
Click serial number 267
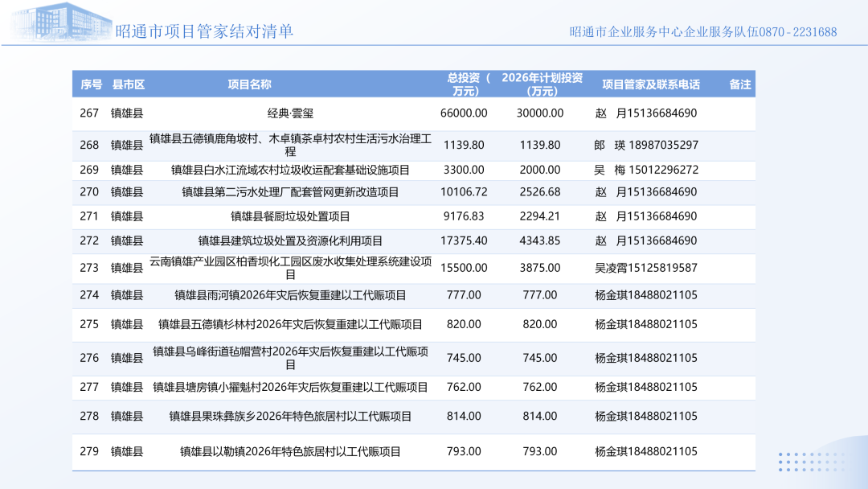click(89, 113)
